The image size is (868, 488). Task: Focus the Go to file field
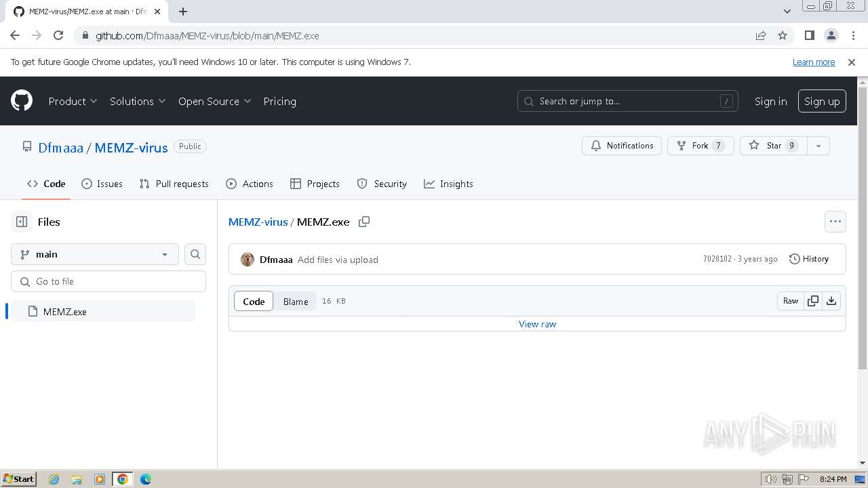tap(108, 281)
